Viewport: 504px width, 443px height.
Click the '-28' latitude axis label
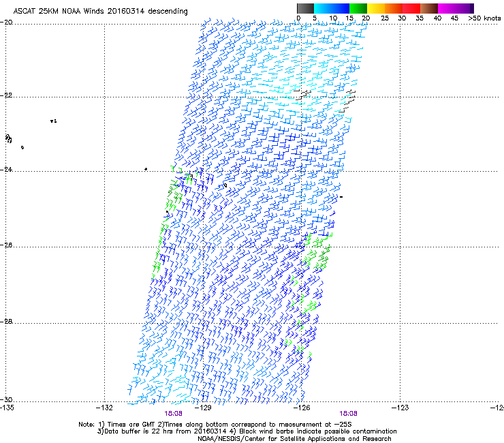pos(6,322)
